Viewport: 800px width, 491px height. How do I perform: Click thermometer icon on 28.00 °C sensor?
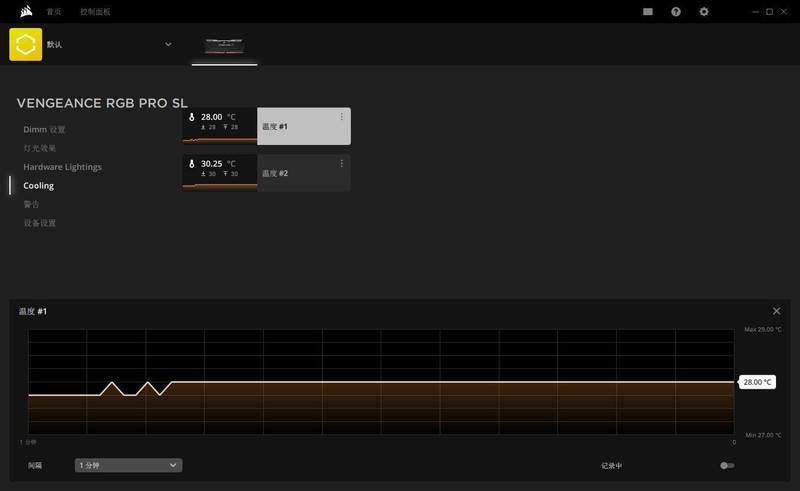pos(192,117)
